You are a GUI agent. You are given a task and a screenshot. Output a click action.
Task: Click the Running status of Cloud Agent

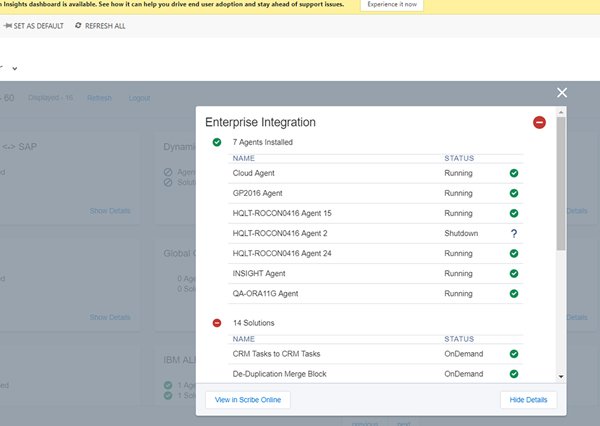pyautogui.click(x=458, y=173)
